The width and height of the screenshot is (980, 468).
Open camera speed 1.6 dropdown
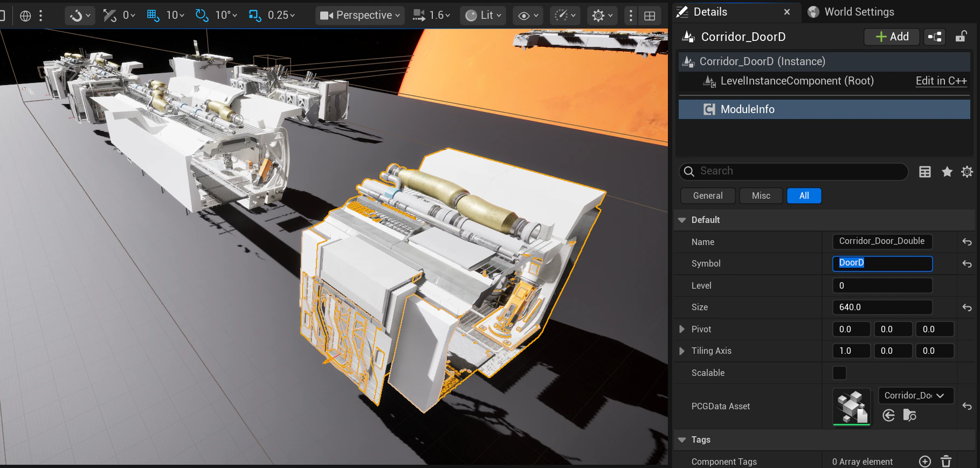point(431,16)
